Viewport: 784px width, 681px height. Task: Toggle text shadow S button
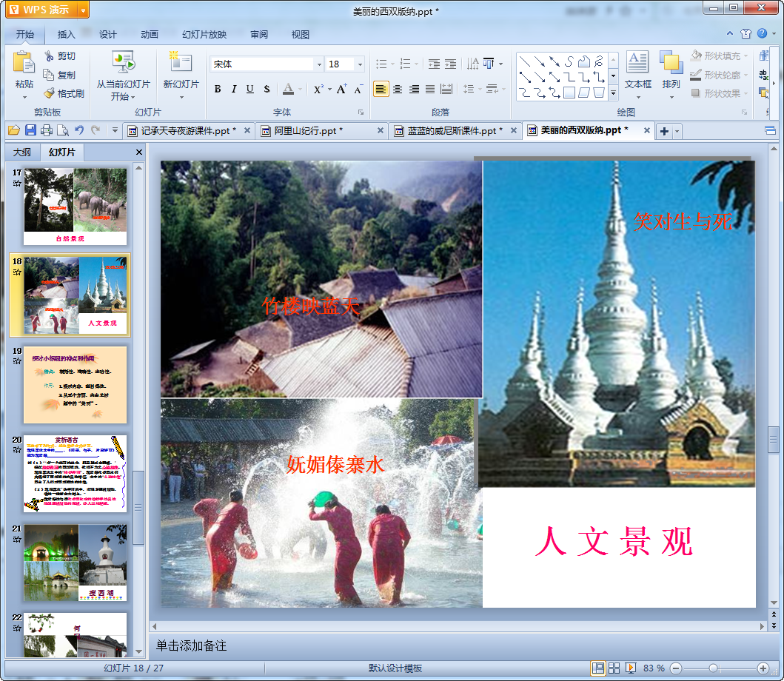coord(267,89)
